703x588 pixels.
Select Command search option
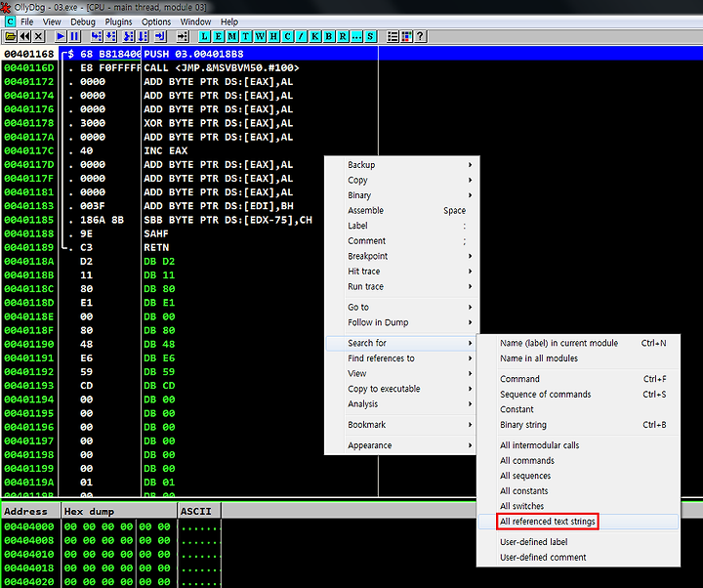pos(578,379)
